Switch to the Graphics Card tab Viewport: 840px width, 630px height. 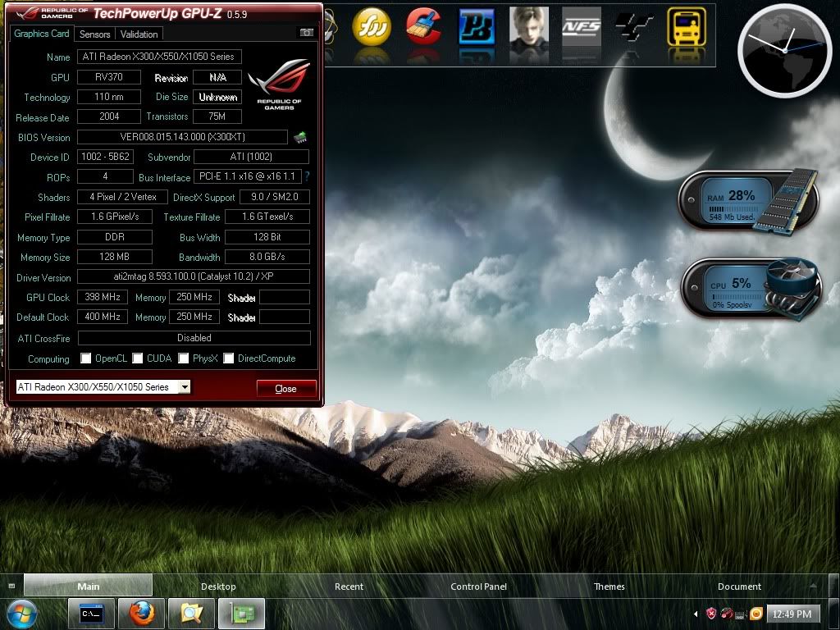tap(42, 33)
